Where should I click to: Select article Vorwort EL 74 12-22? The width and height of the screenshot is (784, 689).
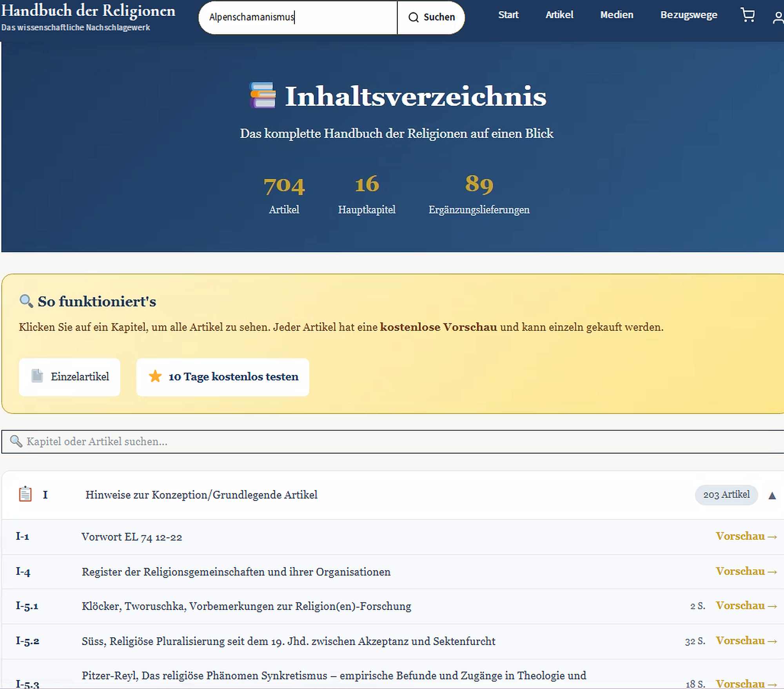click(132, 537)
